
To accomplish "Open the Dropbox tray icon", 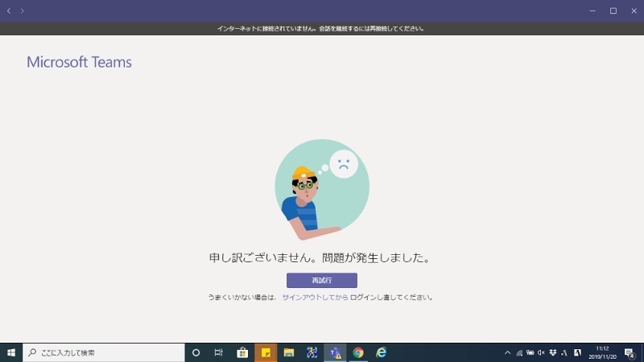I will coord(553,352).
